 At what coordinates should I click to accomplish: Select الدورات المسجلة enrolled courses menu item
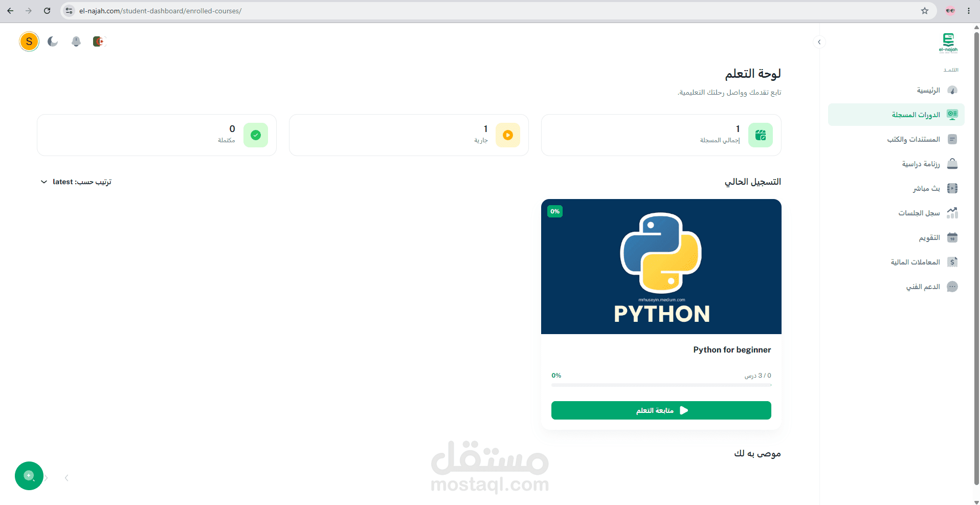(x=896, y=115)
